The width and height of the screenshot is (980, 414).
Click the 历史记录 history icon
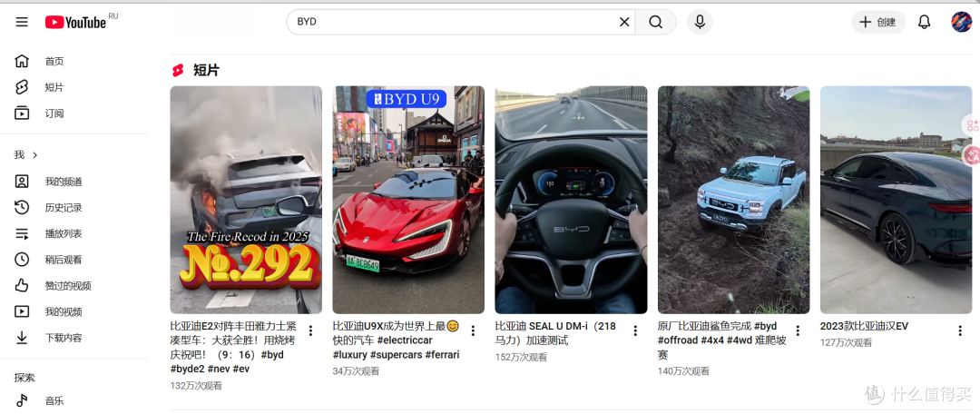click(22, 208)
